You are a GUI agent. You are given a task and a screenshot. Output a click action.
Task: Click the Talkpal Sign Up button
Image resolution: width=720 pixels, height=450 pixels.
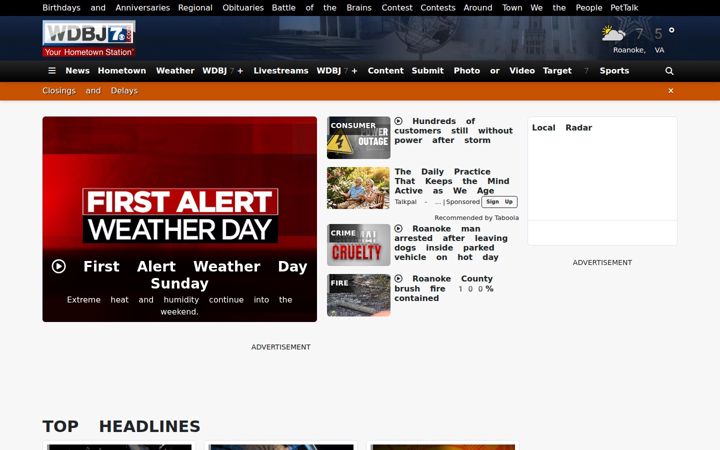point(500,202)
